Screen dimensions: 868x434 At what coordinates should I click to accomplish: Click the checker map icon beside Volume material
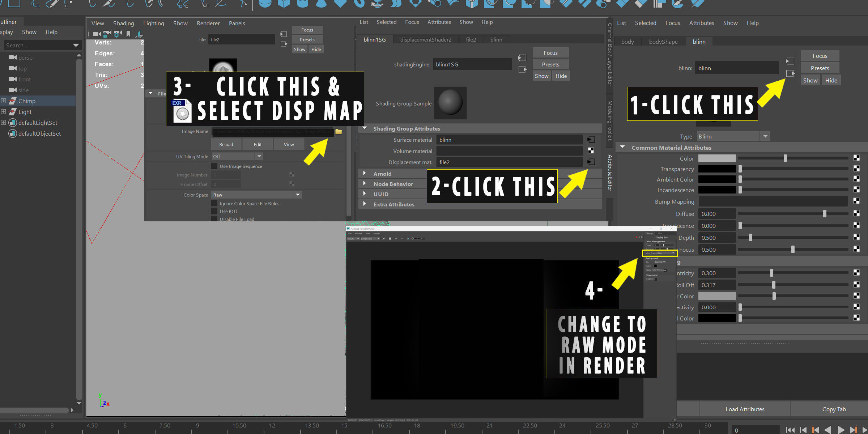(x=591, y=151)
